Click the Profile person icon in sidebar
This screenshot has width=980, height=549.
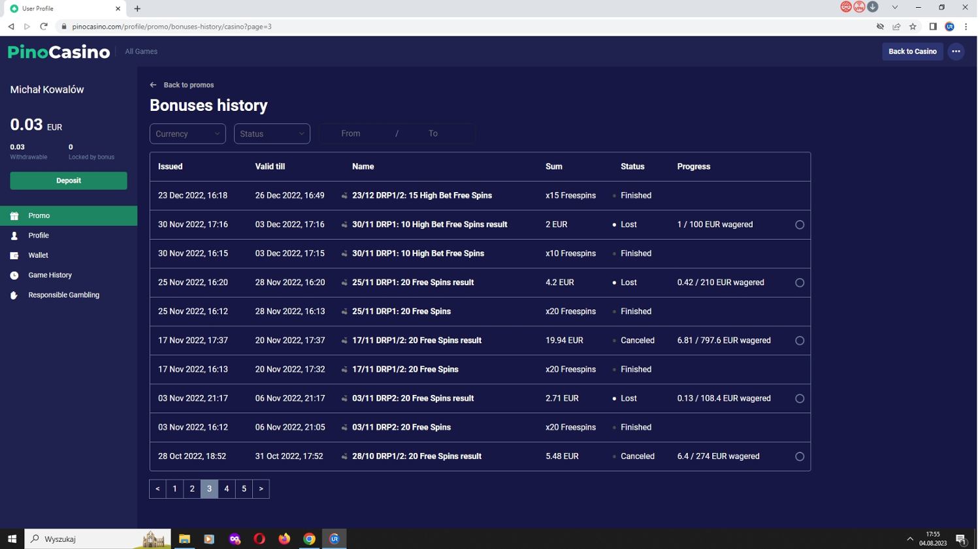point(14,236)
